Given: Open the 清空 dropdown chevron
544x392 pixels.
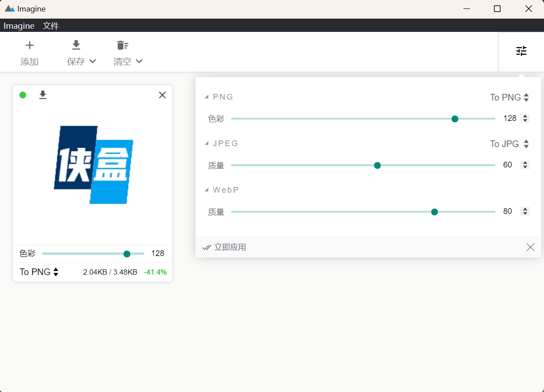Looking at the screenshot, I should (x=139, y=62).
